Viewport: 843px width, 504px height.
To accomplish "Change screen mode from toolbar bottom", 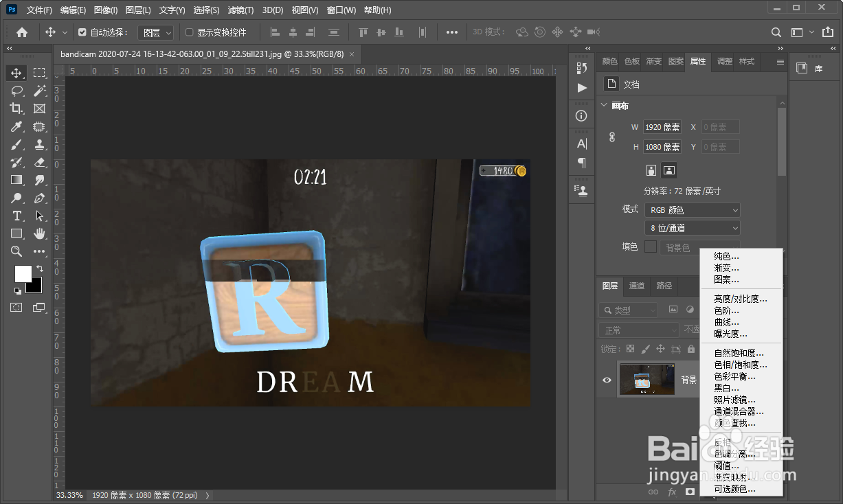I will pyautogui.click(x=39, y=307).
